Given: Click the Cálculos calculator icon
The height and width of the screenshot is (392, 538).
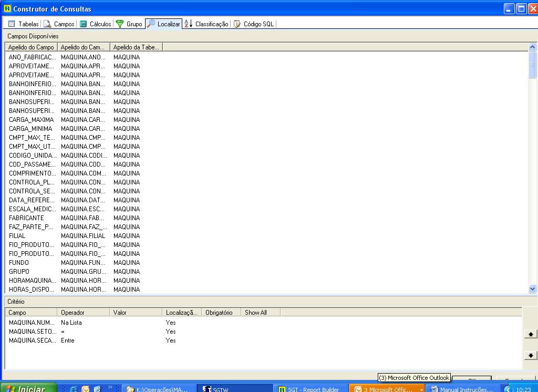Looking at the screenshot, I should coord(83,24).
